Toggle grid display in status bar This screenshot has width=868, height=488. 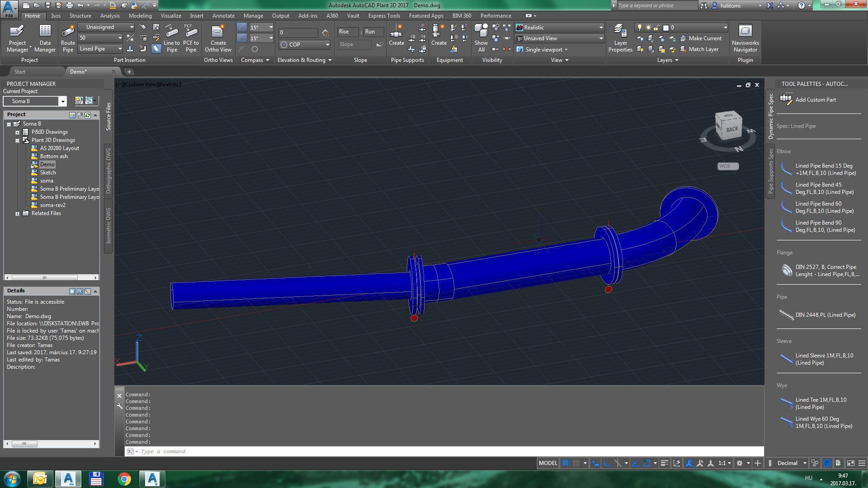click(x=566, y=463)
